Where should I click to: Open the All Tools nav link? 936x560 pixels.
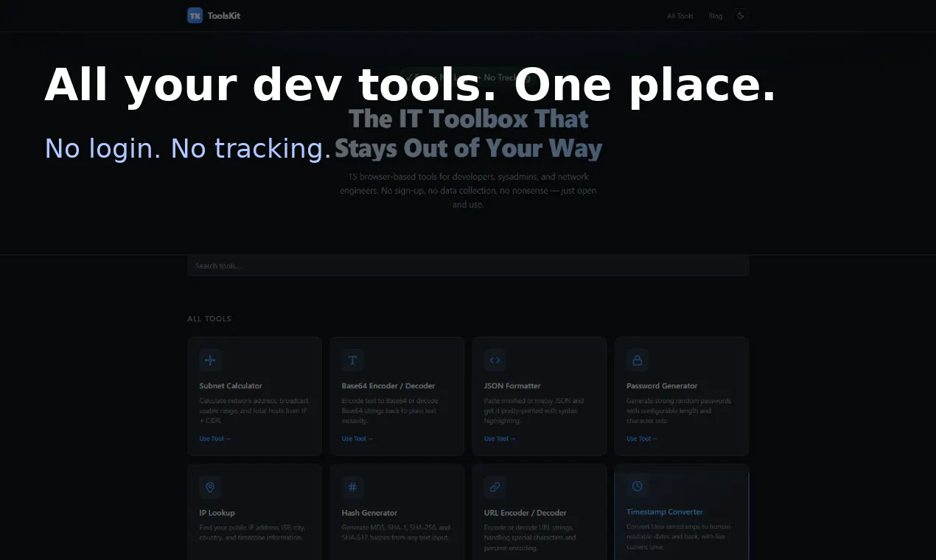tap(680, 16)
